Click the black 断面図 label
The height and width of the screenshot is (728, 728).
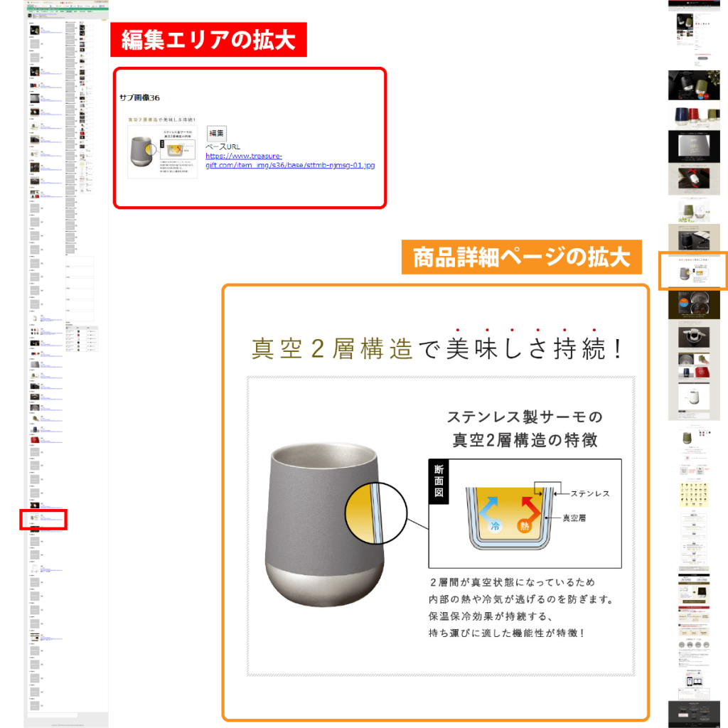pos(439,481)
